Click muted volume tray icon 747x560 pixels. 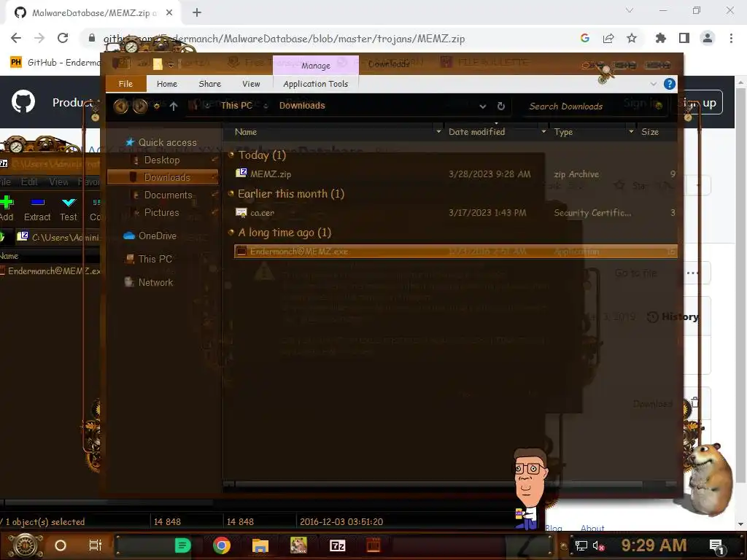(x=598, y=545)
